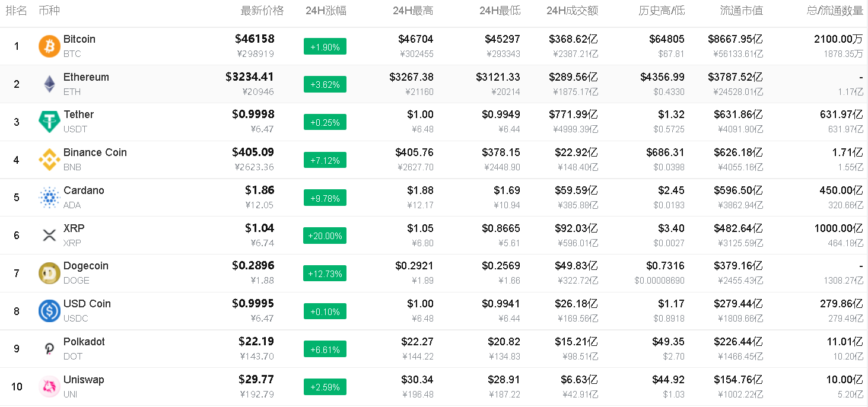This screenshot has height=407, width=868.
Task: Click the blue USD Coin logo
Action: tap(49, 311)
